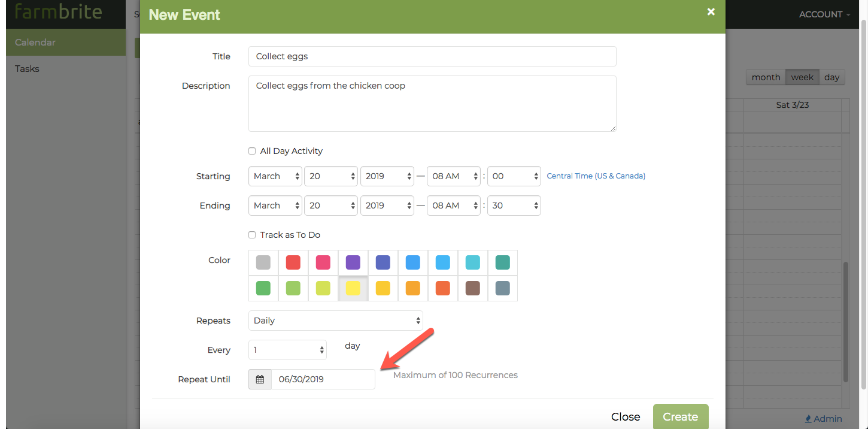Click the Create button
This screenshot has width=868, height=429.
[x=681, y=417]
